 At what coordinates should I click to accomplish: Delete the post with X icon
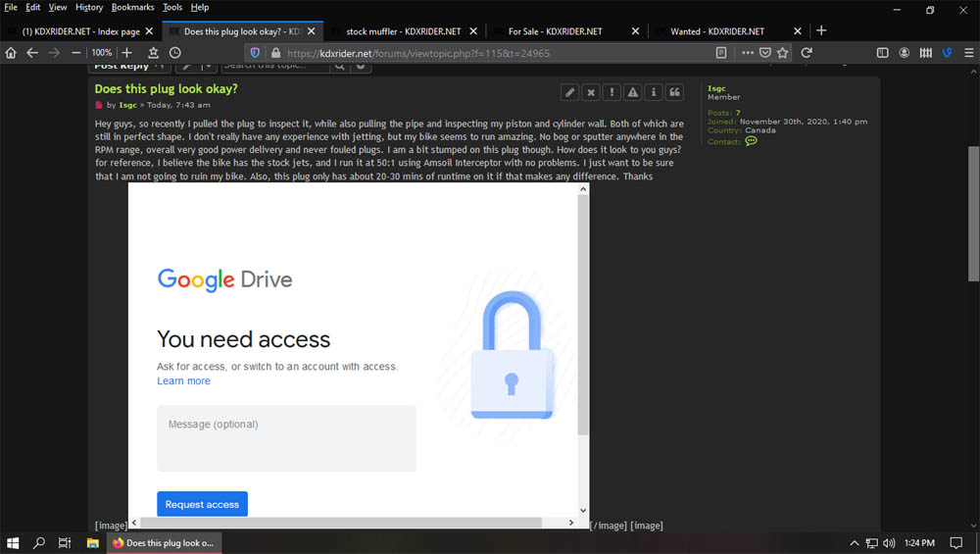[591, 92]
